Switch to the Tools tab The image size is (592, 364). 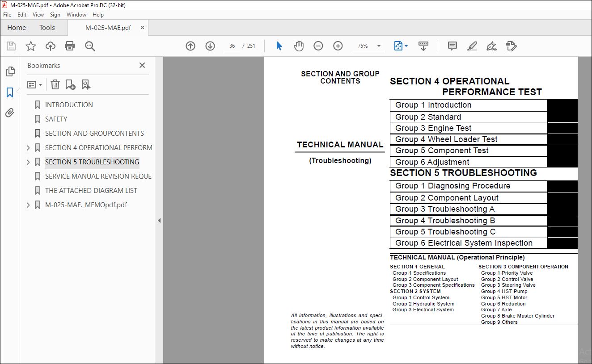[x=47, y=28]
